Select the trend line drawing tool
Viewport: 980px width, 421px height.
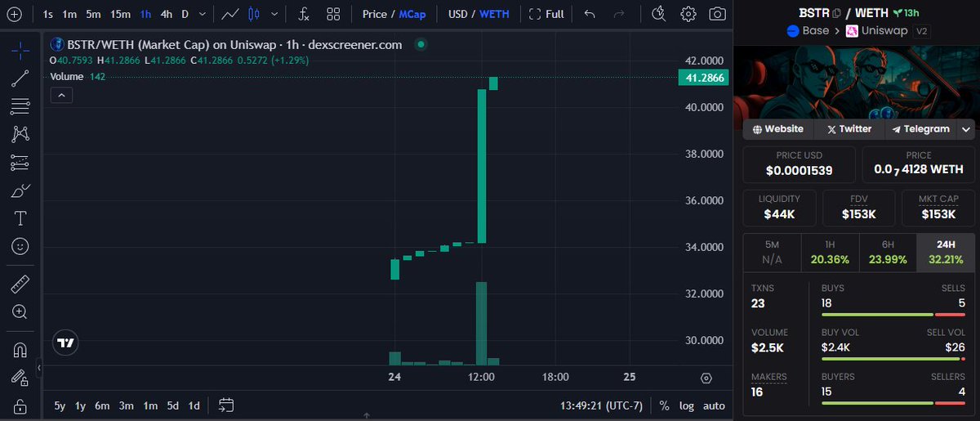pyautogui.click(x=20, y=78)
